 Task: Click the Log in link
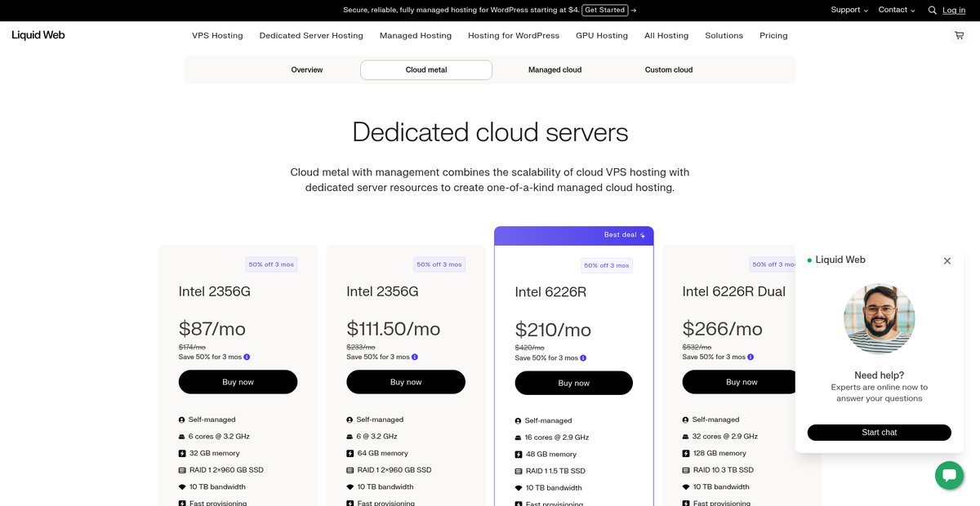954,11
